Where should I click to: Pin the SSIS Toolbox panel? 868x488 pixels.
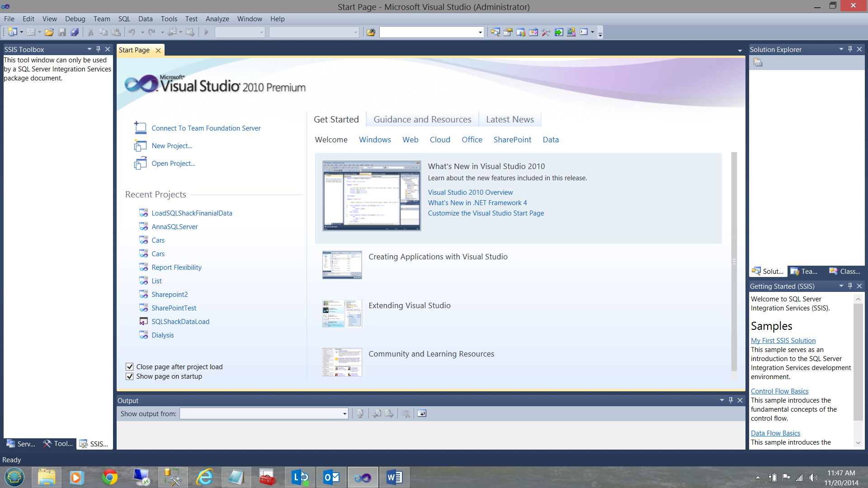point(98,49)
